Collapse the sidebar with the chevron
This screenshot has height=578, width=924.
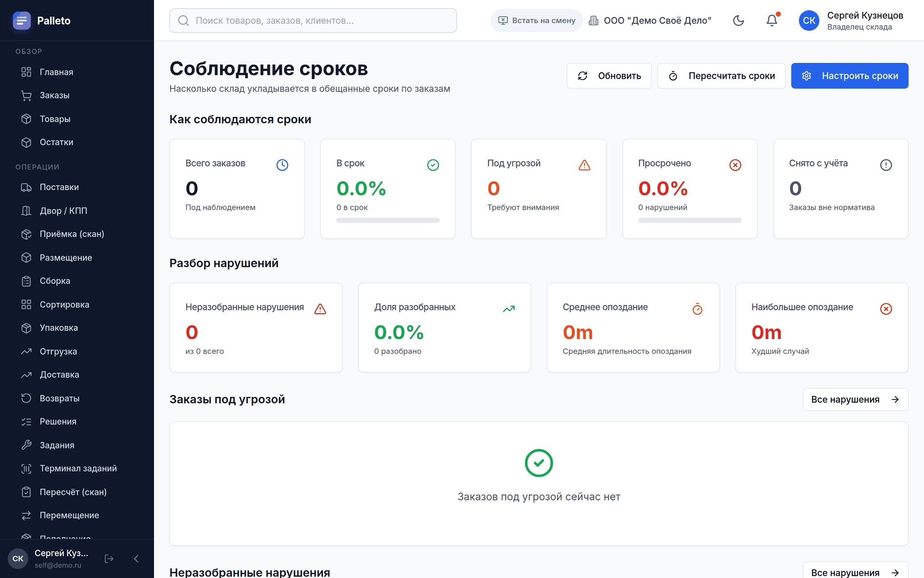point(136,559)
